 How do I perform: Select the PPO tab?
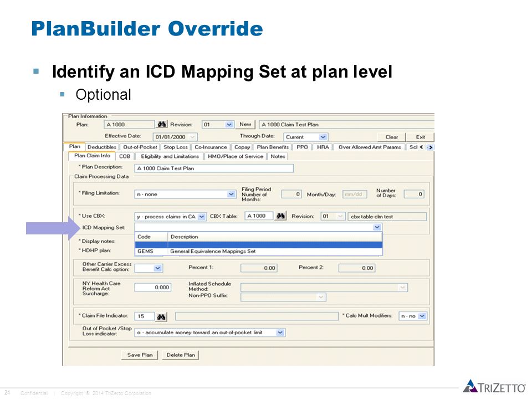(302, 147)
